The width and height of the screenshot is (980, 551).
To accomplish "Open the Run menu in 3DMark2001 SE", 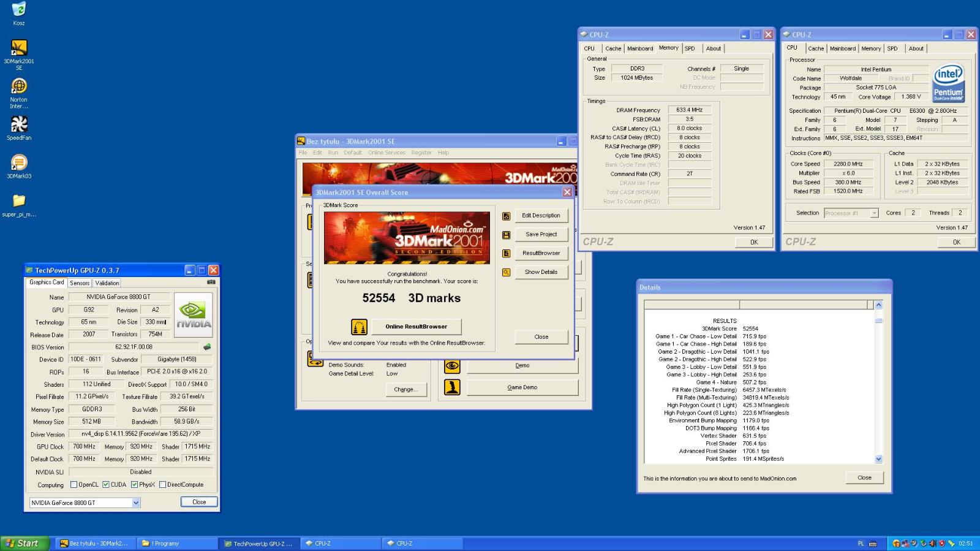I will pos(333,153).
